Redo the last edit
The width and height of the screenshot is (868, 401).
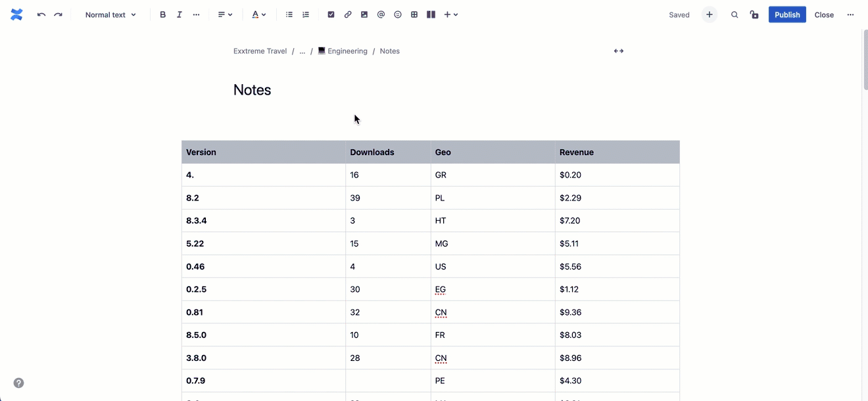pyautogui.click(x=58, y=14)
